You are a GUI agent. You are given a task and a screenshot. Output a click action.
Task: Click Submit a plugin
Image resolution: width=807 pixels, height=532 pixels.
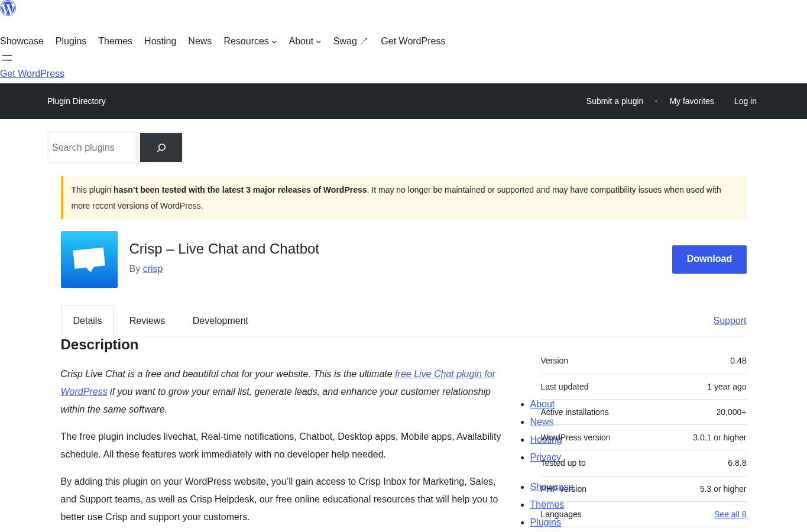tap(615, 101)
